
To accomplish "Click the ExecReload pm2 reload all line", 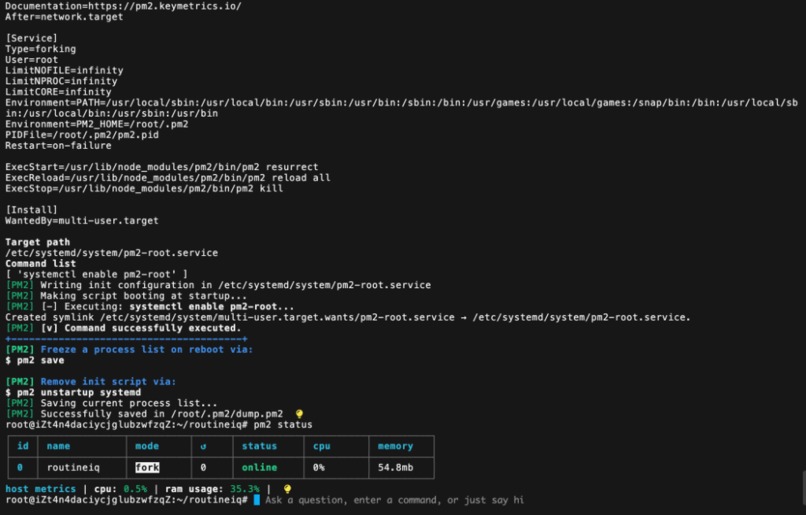I will coord(168,178).
